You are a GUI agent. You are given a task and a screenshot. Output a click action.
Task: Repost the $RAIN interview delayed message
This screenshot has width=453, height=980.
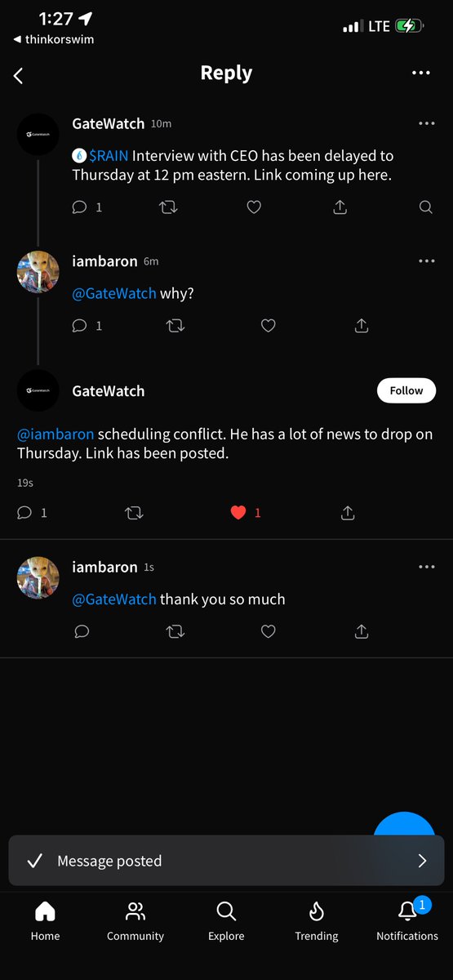(x=168, y=207)
